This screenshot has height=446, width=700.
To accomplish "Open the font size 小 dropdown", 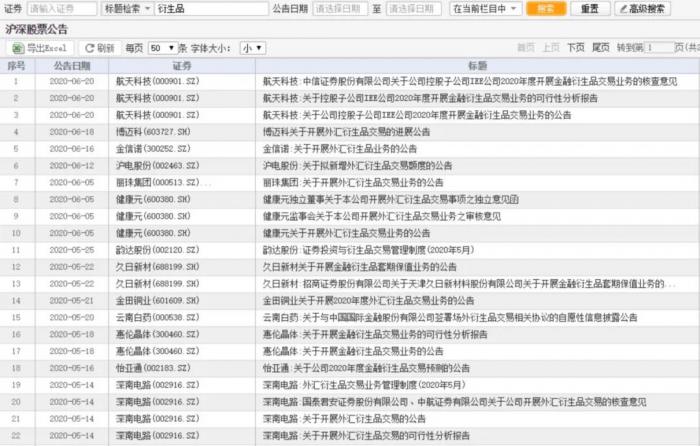I will tap(253, 48).
